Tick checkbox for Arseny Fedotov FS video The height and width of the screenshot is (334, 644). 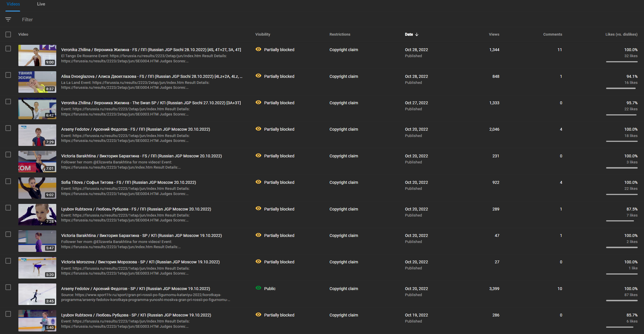point(8,128)
